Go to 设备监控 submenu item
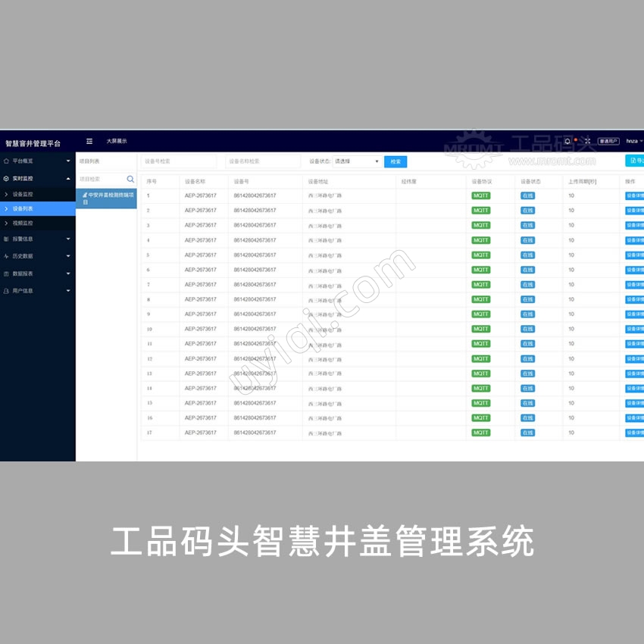The width and height of the screenshot is (644, 644). coord(38,194)
